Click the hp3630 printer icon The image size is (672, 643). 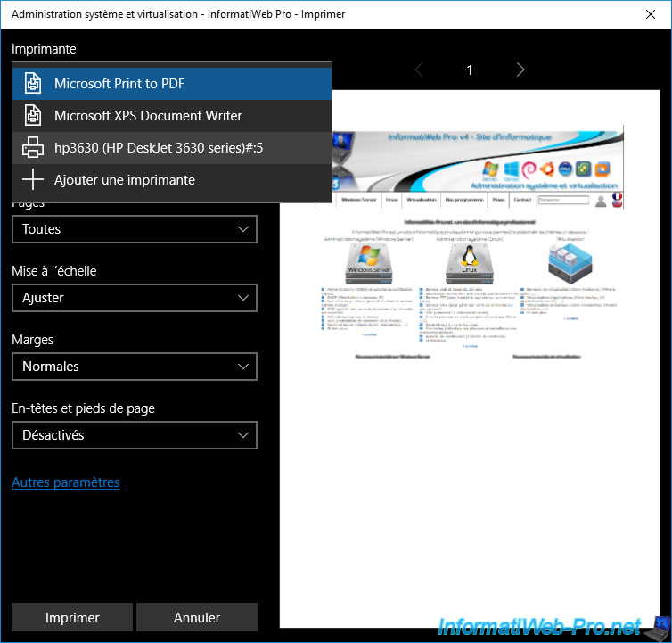33,147
